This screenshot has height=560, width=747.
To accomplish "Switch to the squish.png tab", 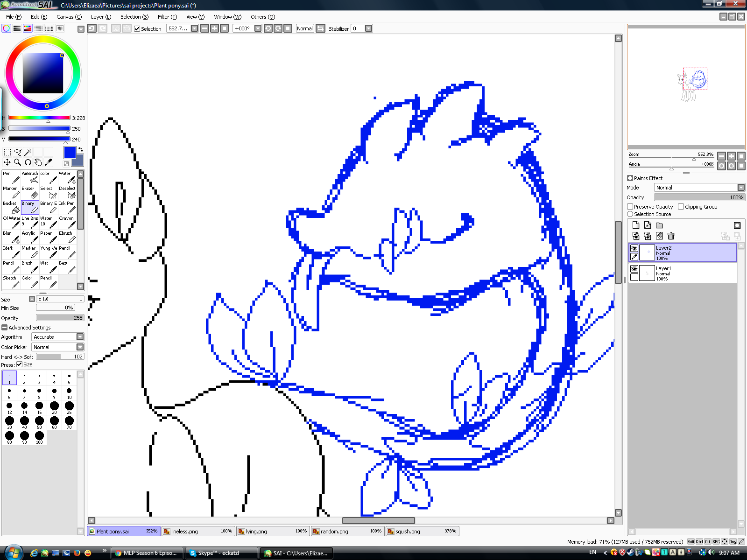I will 422,531.
